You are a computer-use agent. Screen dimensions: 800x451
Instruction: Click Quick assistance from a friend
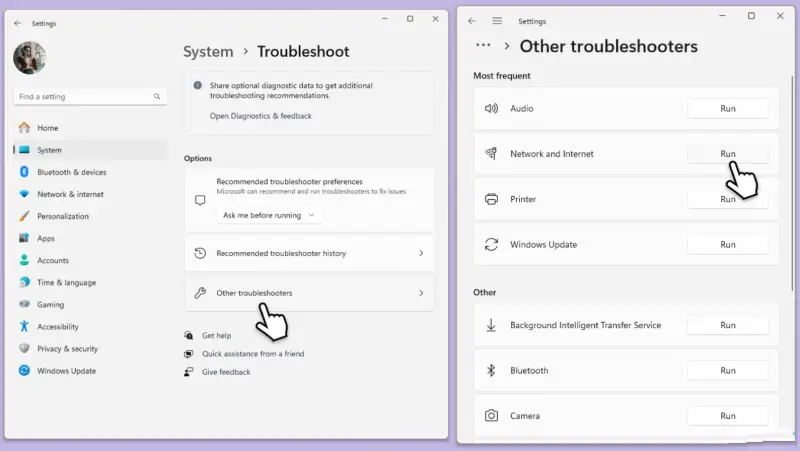click(253, 354)
